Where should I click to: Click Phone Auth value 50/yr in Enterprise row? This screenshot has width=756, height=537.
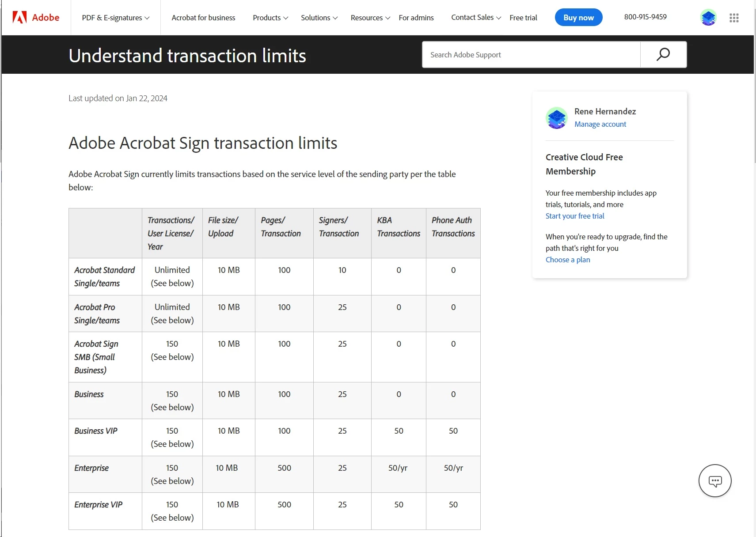pyautogui.click(x=453, y=468)
